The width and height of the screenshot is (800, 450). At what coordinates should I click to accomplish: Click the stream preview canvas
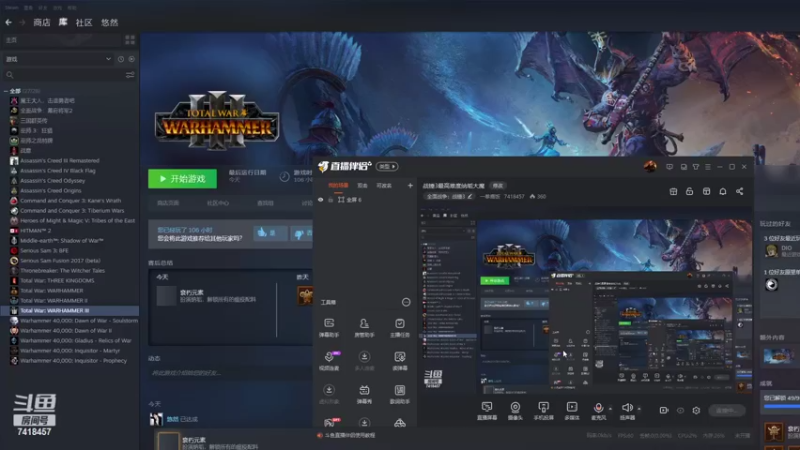586,301
